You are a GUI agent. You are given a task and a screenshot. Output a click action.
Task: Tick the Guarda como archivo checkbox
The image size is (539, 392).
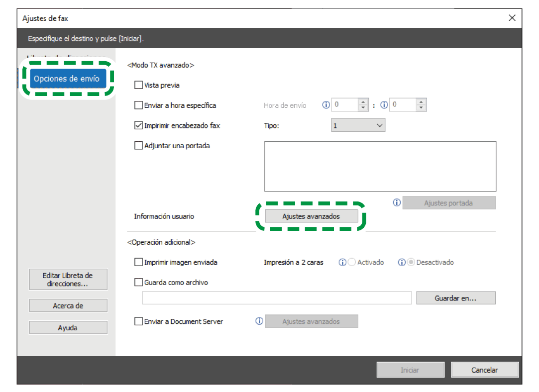point(139,282)
